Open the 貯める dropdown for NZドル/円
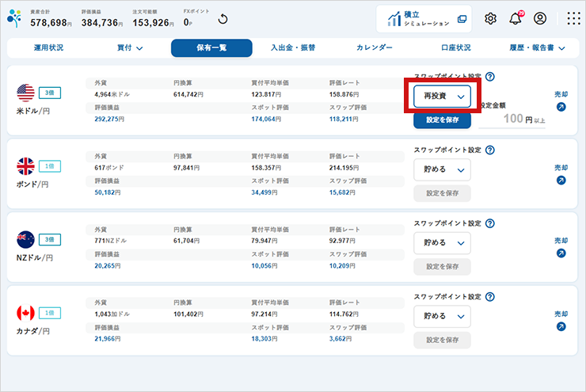Screen dimensions: 586x392 pyautogui.click(x=442, y=243)
